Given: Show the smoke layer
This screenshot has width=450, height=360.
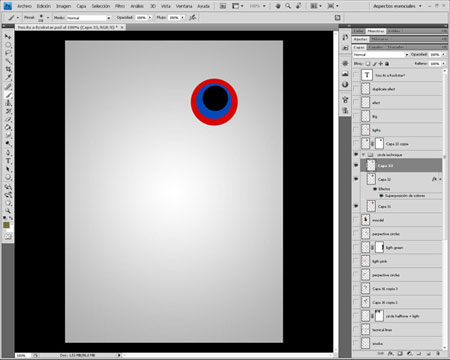Looking at the screenshot, I should (x=356, y=343).
